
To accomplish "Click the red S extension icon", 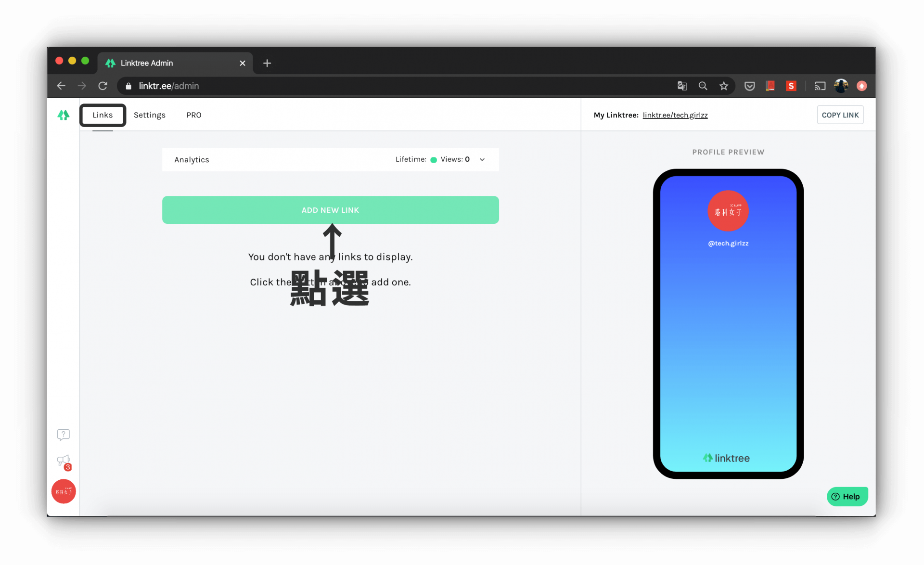I will [791, 86].
